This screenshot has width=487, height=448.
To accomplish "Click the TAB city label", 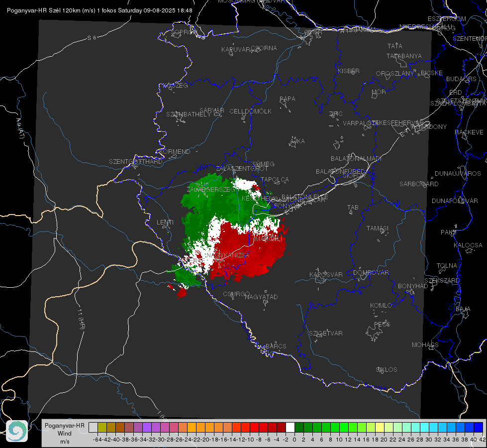I will point(353,208).
